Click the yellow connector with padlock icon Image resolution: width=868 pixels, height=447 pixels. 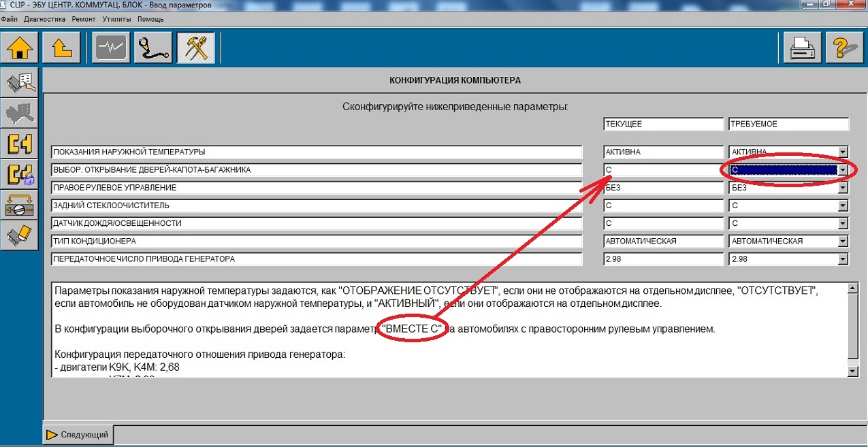pos(20,175)
